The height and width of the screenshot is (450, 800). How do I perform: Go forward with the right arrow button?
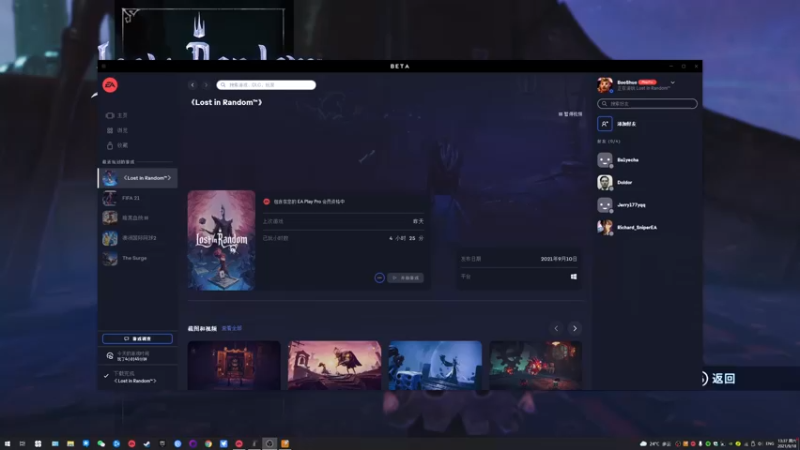pos(206,85)
